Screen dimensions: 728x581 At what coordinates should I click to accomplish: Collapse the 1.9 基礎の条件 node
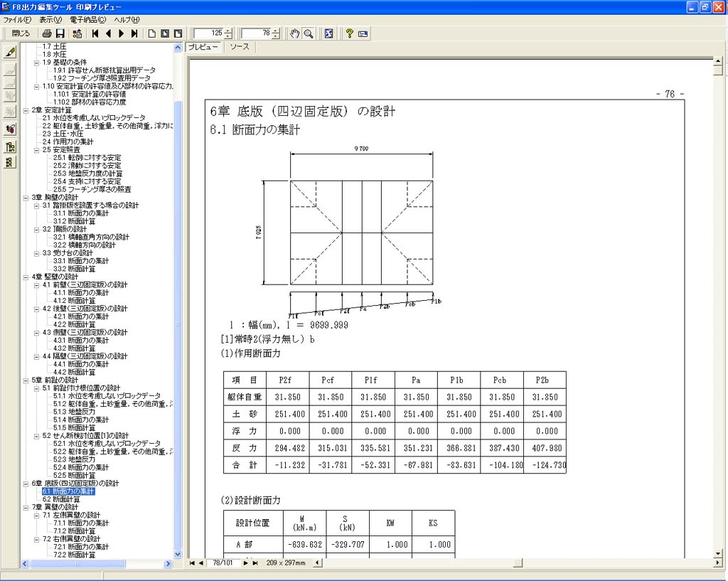tap(37, 63)
